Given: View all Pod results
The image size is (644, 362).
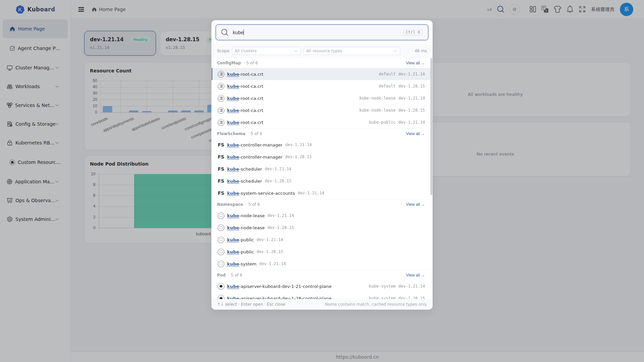Looking at the screenshot, I should coord(415,275).
